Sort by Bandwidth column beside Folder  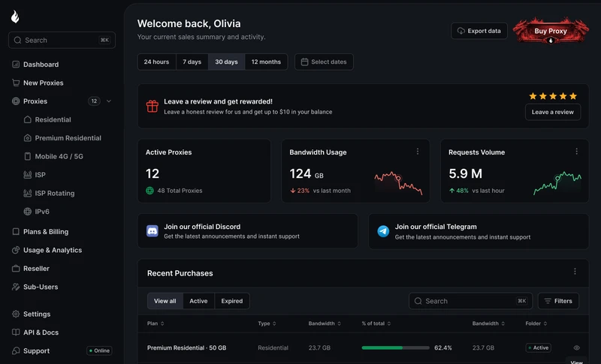488,323
